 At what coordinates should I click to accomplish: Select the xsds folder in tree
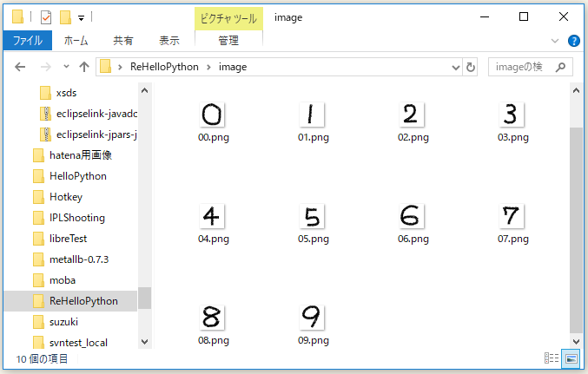click(x=66, y=93)
